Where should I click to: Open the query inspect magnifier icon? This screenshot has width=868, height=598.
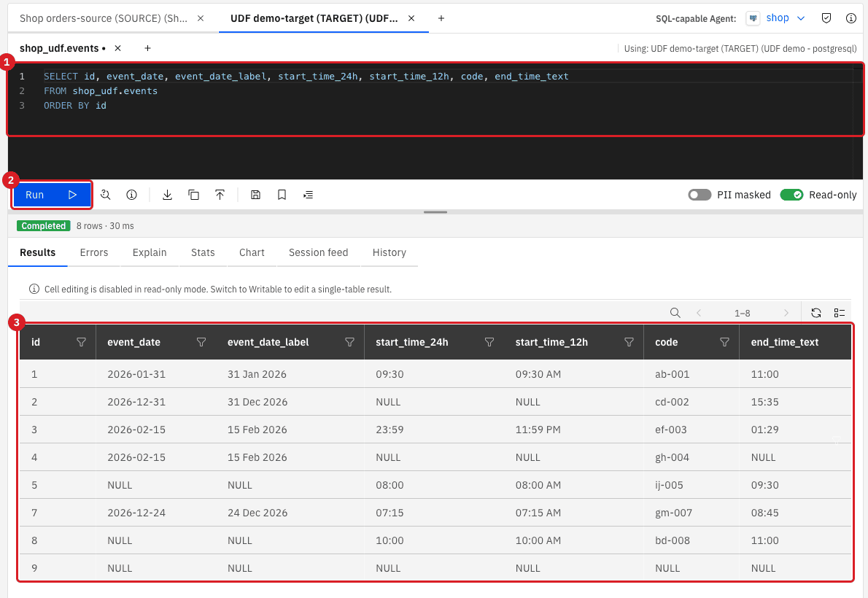(x=105, y=195)
